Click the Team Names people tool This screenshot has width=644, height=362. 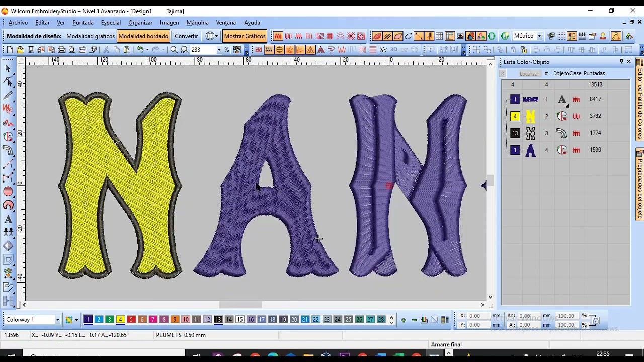point(8,232)
